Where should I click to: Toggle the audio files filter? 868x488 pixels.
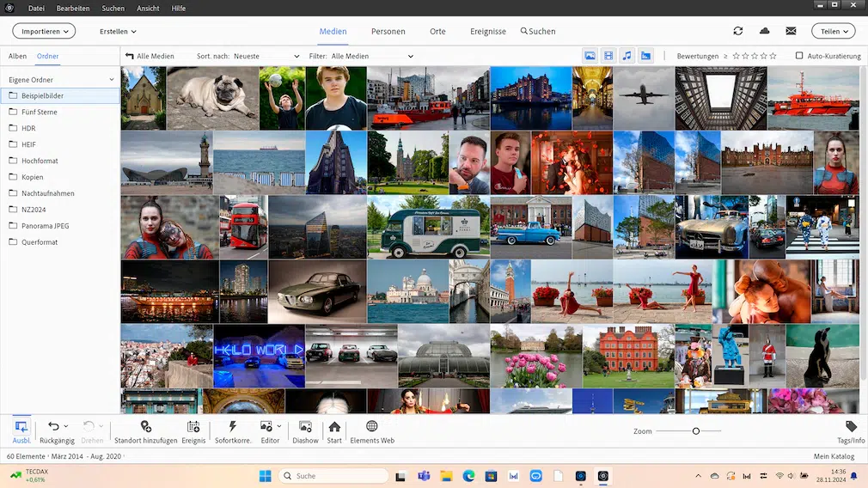tap(627, 56)
